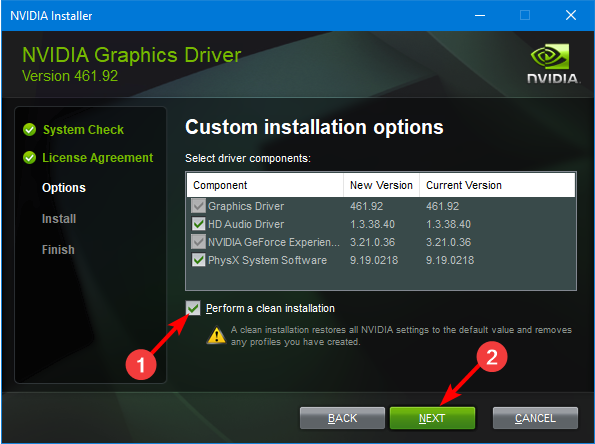This screenshot has height=444, width=595.
Task: Click the NEXT button
Action: pyautogui.click(x=432, y=418)
